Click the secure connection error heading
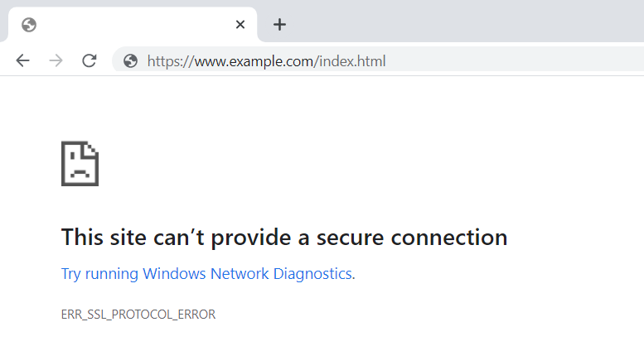The height and width of the screenshot is (346, 644). (x=284, y=238)
